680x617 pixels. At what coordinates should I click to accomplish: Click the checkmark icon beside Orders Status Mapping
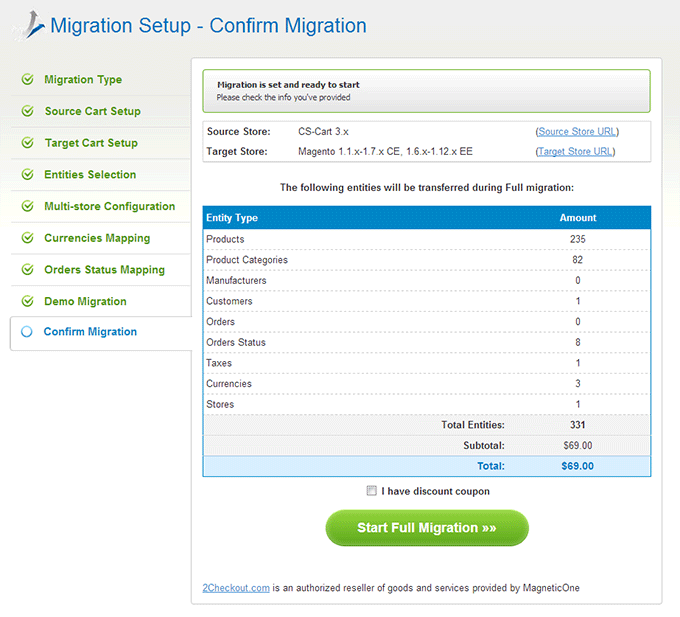(x=28, y=269)
